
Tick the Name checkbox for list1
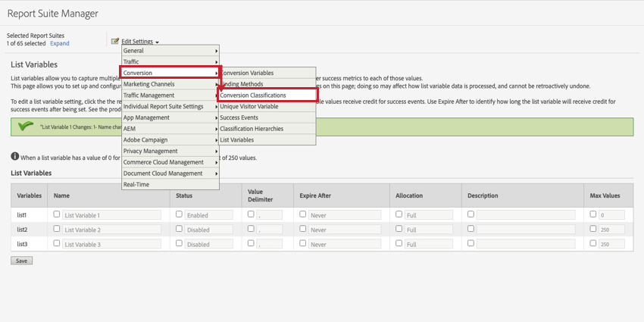coord(57,214)
